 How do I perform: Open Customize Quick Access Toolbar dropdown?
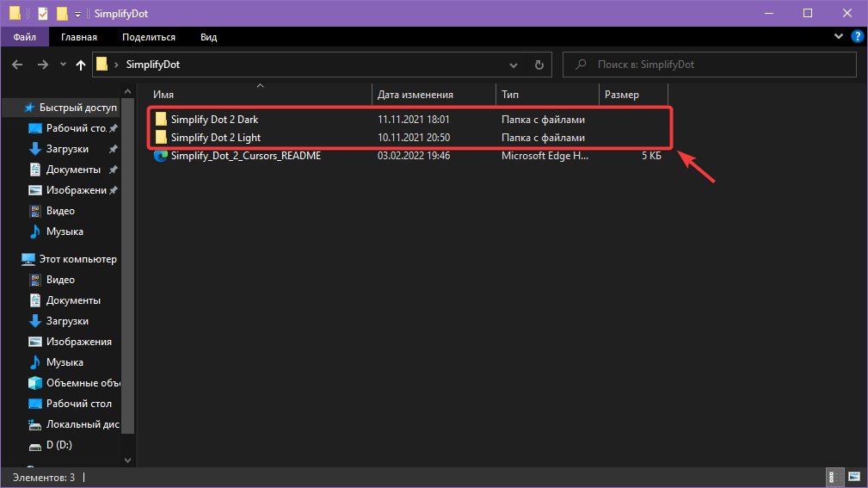(x=78, y=14)
